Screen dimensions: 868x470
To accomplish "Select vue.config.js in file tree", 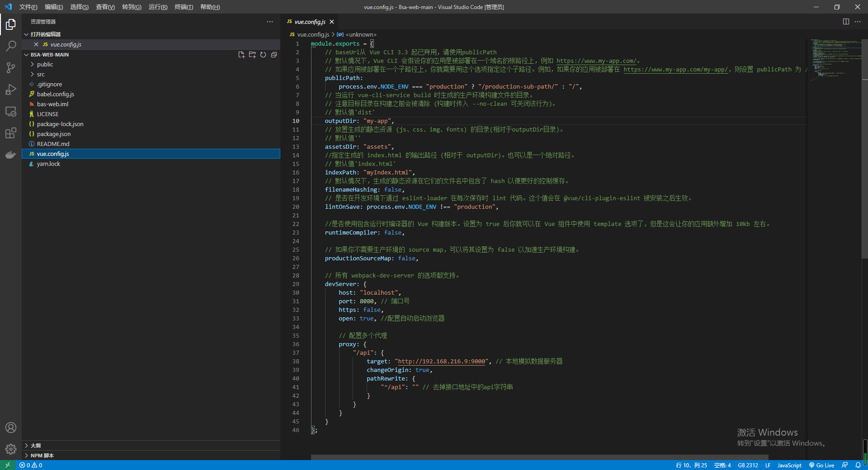I will click(151, 154).
